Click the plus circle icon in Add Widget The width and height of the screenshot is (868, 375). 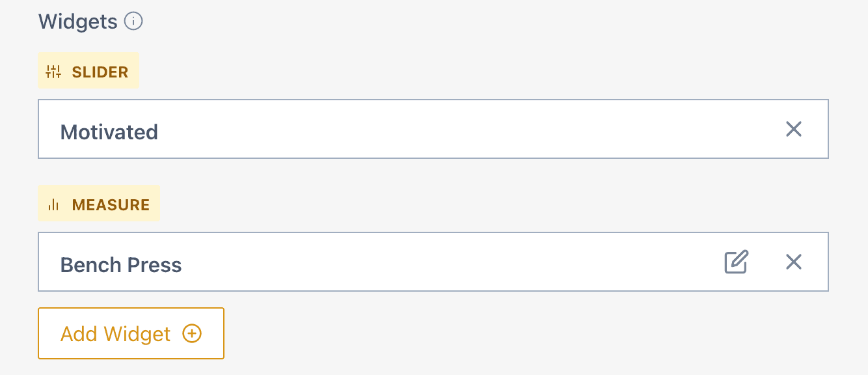pyautogui.click(x=192, y=334)
